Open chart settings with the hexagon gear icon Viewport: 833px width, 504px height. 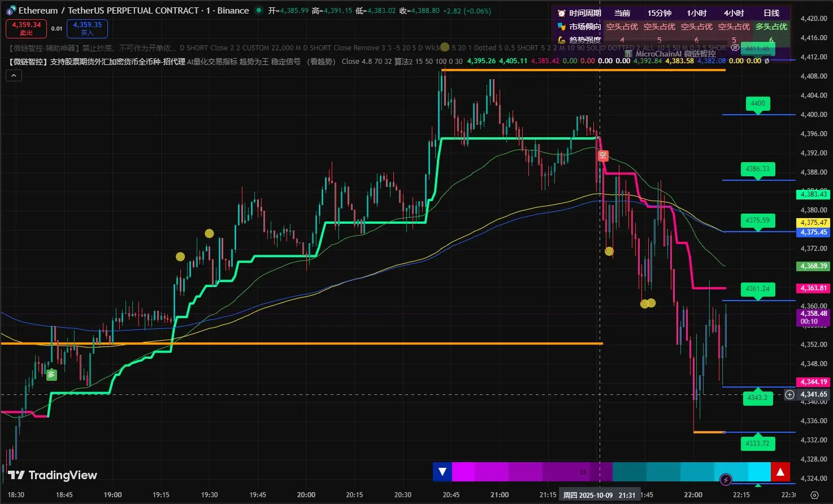(814, 495)
